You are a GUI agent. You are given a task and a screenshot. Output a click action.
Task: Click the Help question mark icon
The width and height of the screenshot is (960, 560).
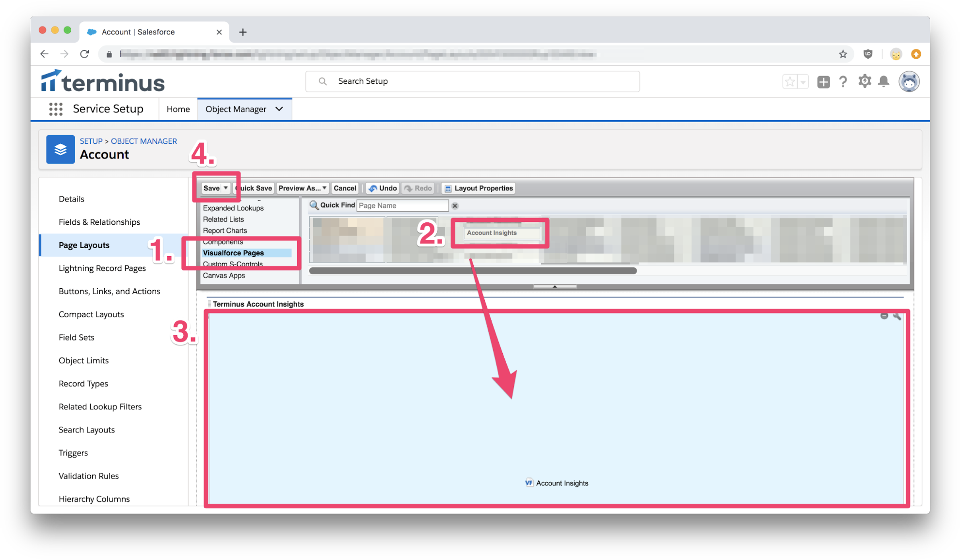tap(843, 81)
